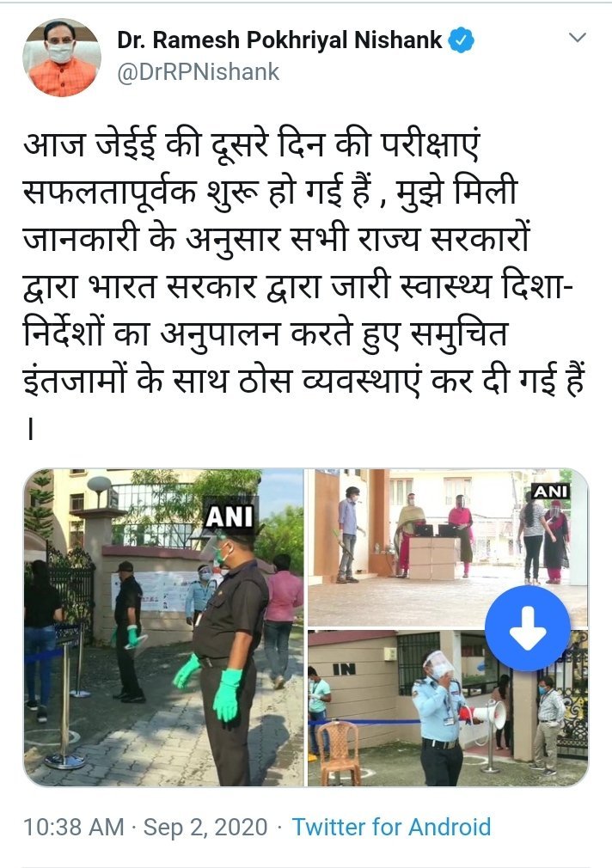The image size is (612, 868).
Task: Click the 10:38 AM timestamp
Action: coord(74,827)
